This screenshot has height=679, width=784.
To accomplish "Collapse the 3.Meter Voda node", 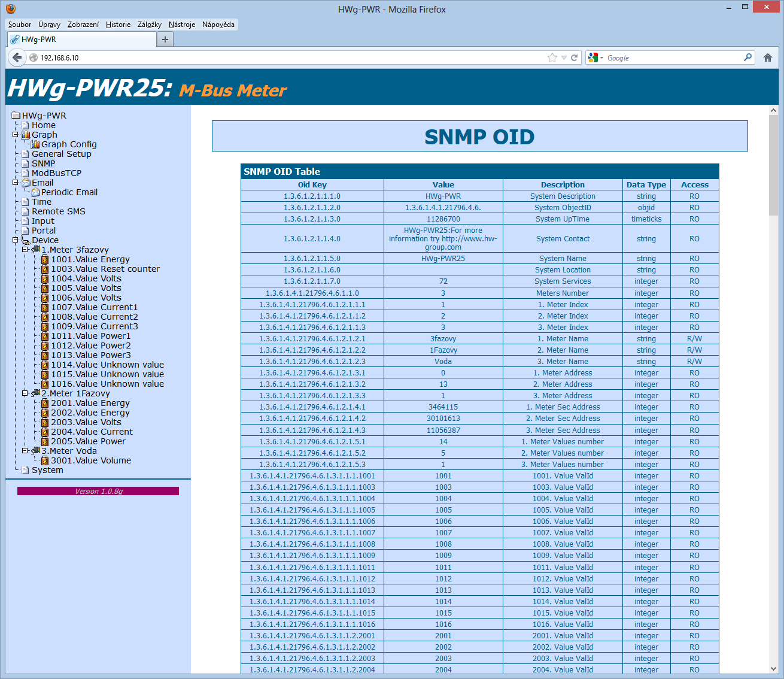I will (25, 451).
